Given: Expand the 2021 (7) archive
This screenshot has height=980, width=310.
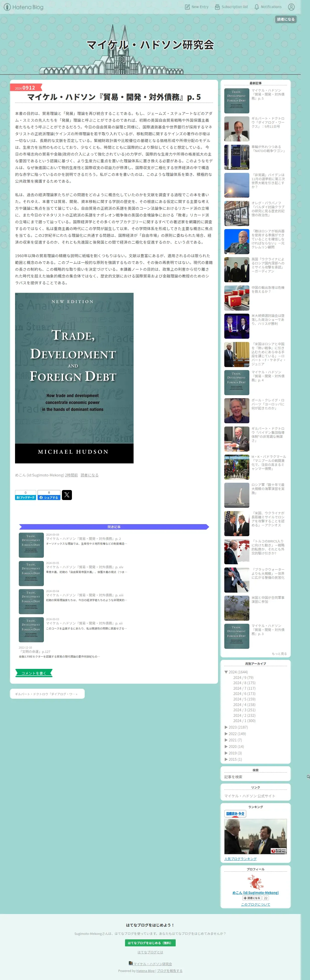Looking at the screenshot, I should [233, 740].
